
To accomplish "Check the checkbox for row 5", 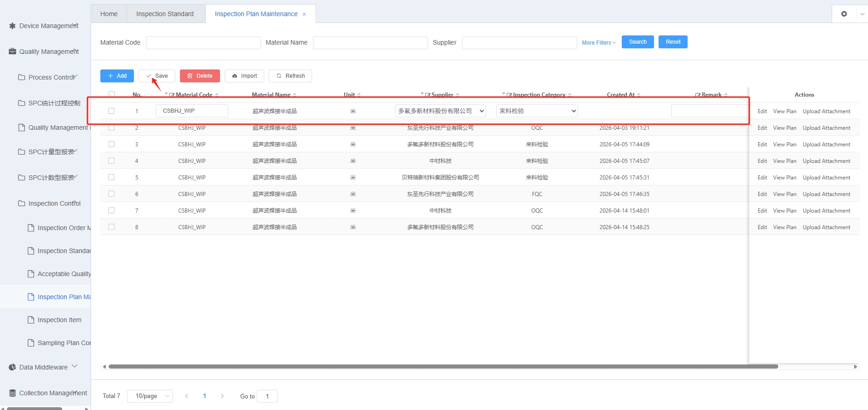I will click(x=111, y=177).
